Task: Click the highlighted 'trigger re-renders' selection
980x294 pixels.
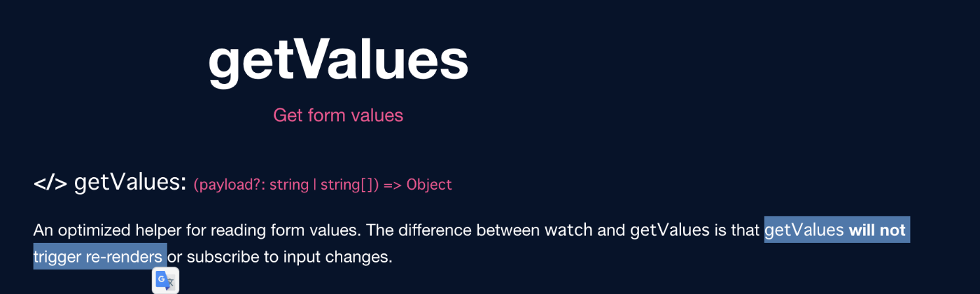Action: [x=98, y=257]
